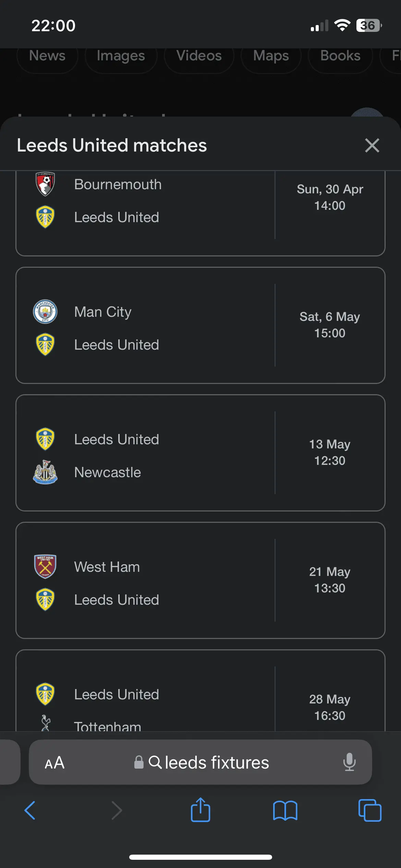Switch to the News tab
The image size is (401, 868).
(47, 56)
